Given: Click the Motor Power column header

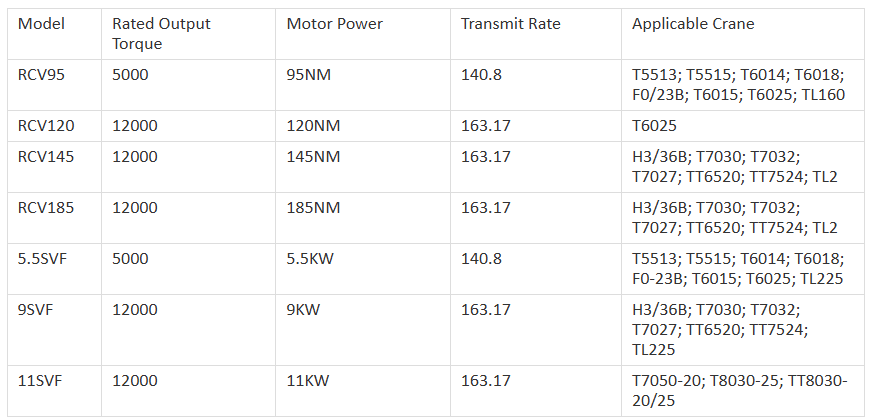Looking at the screenshot, I should click(363, 34).
